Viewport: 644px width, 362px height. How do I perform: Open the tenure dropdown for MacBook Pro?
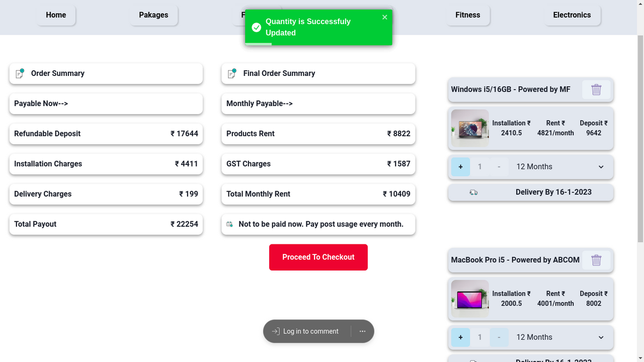601,337
